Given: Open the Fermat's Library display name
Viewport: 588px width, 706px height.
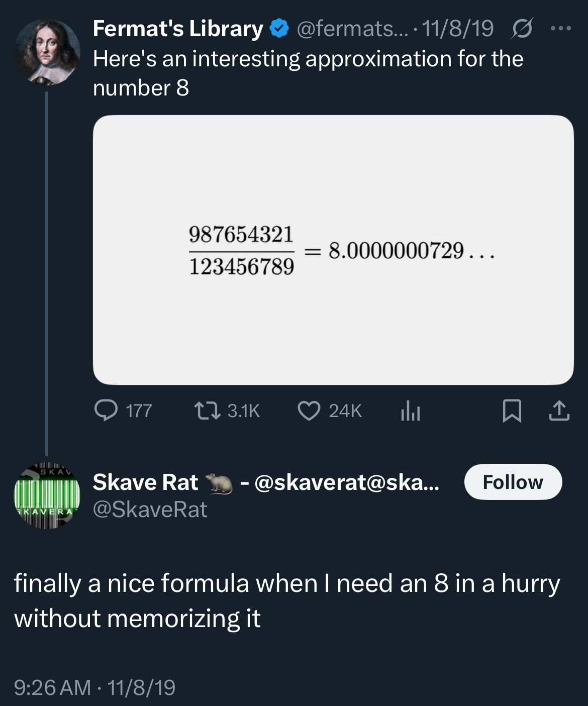Looking at the screenshot, I should [x=178, y=29].
